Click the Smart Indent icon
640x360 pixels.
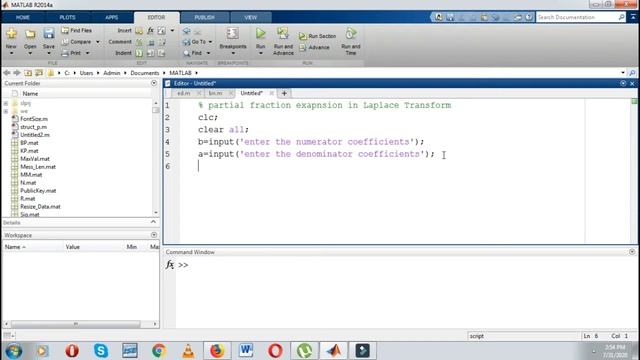[x=139, y=53]
